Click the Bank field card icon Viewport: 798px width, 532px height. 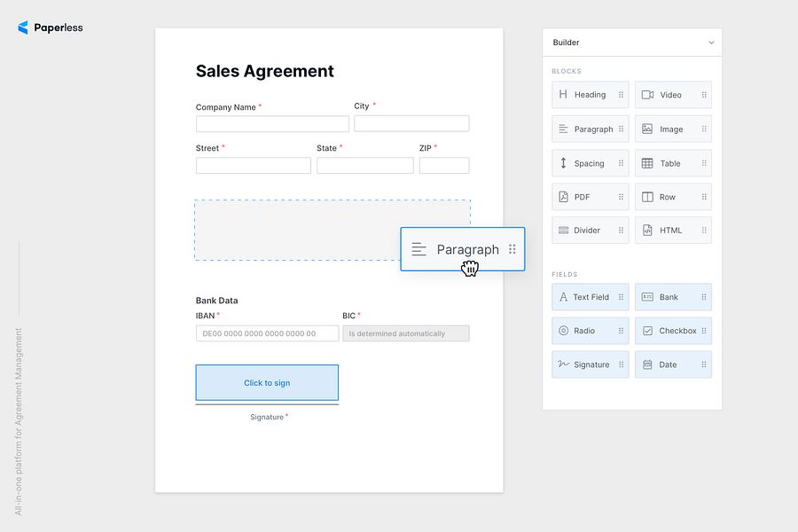click(x=647, y=297)
